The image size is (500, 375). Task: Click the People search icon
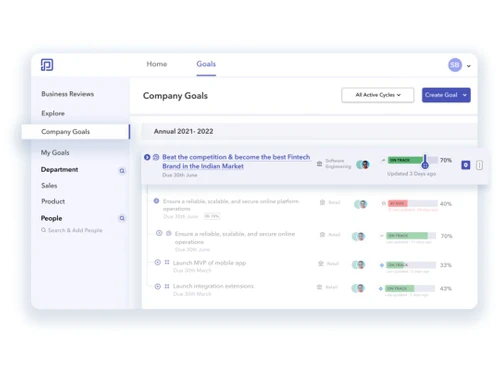click(x=122, y=218)
